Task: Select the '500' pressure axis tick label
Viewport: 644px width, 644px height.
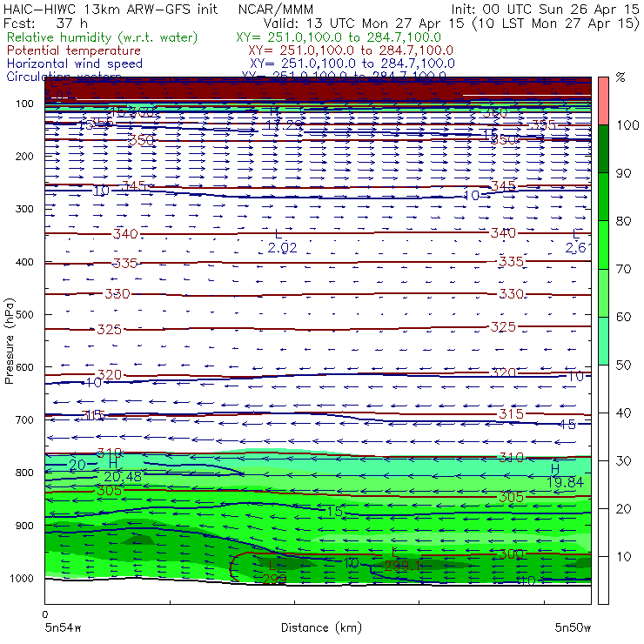Action: coord(24,314)
